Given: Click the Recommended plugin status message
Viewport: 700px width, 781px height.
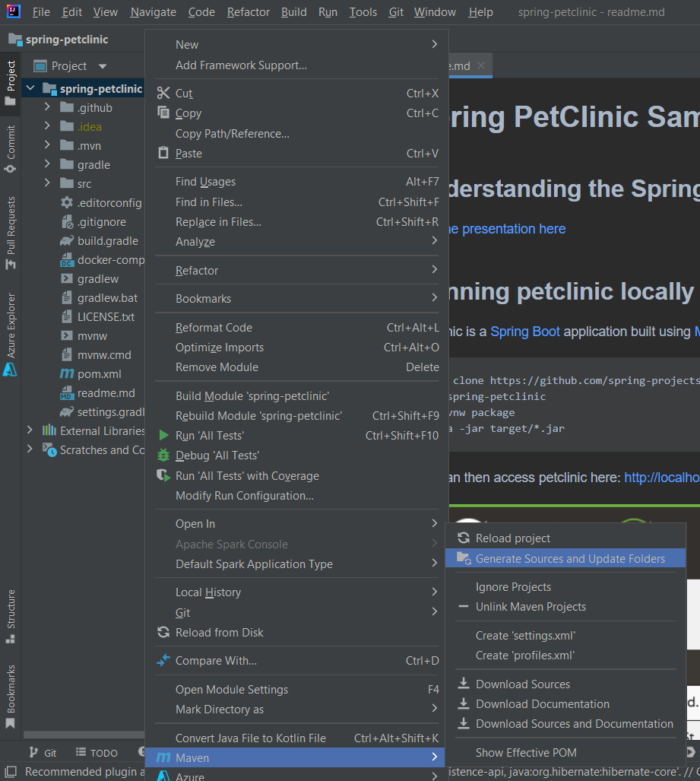Looking at the screenshot, I should coord(84,772).
